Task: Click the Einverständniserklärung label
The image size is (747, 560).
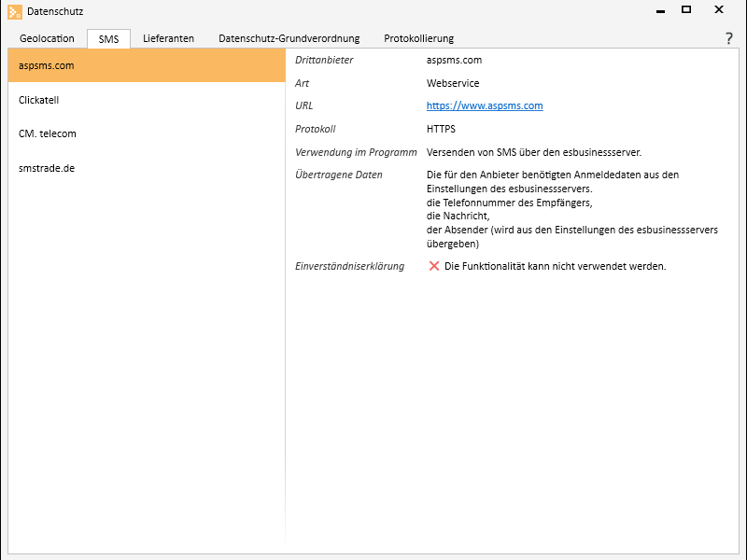Action: click(x=349, y=266)
